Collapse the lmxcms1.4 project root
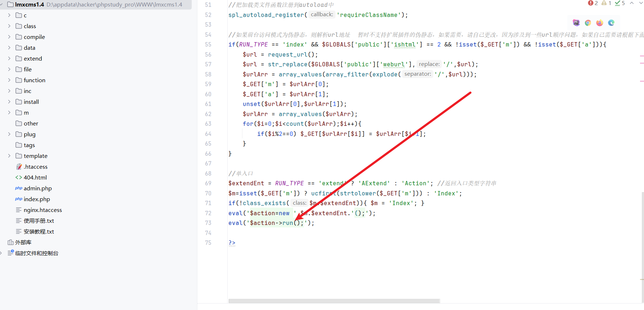This screenshot has width=644, height=310. click(x=3, y=5)
